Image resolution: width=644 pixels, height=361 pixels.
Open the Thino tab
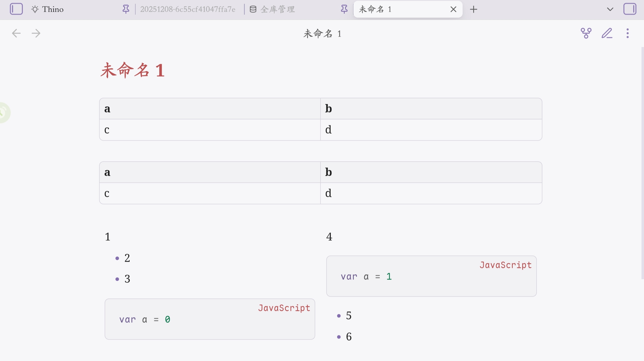pos(53,9)
